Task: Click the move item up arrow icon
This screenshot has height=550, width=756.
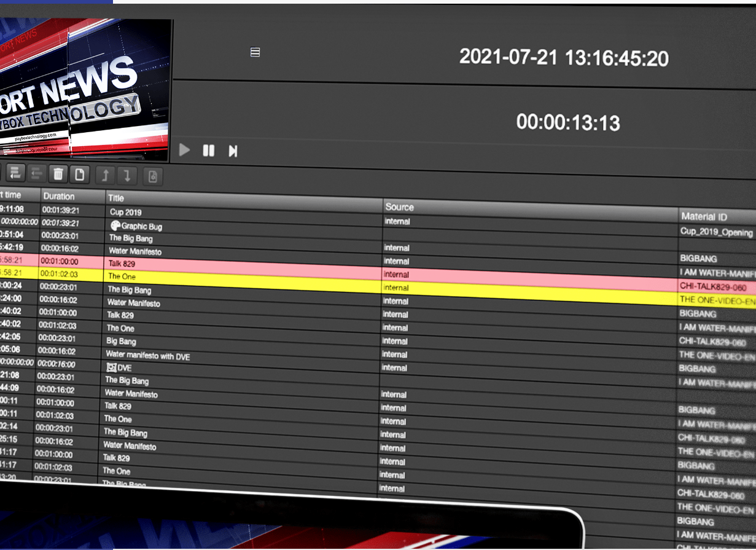Action: (105, 176)
